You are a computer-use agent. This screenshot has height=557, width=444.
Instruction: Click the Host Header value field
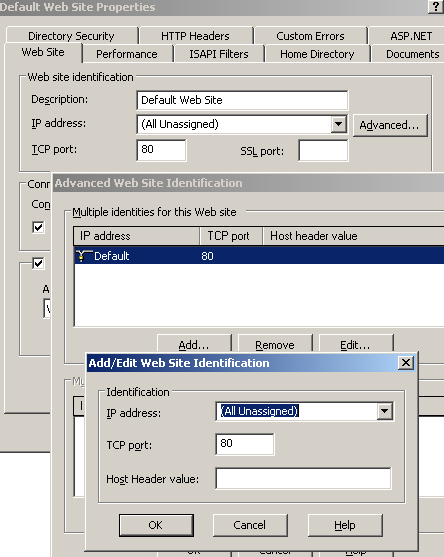click(303, 478)
